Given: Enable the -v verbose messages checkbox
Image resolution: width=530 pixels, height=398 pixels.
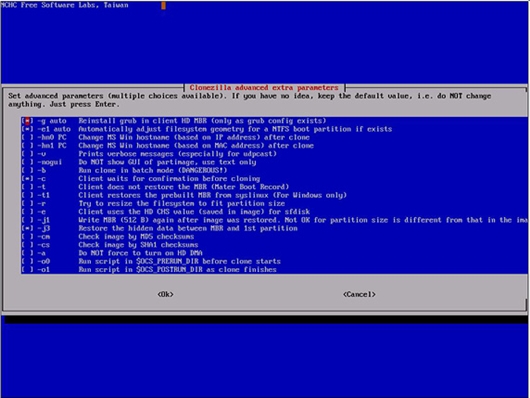Looking at the screenshot, I should [27, 154].
